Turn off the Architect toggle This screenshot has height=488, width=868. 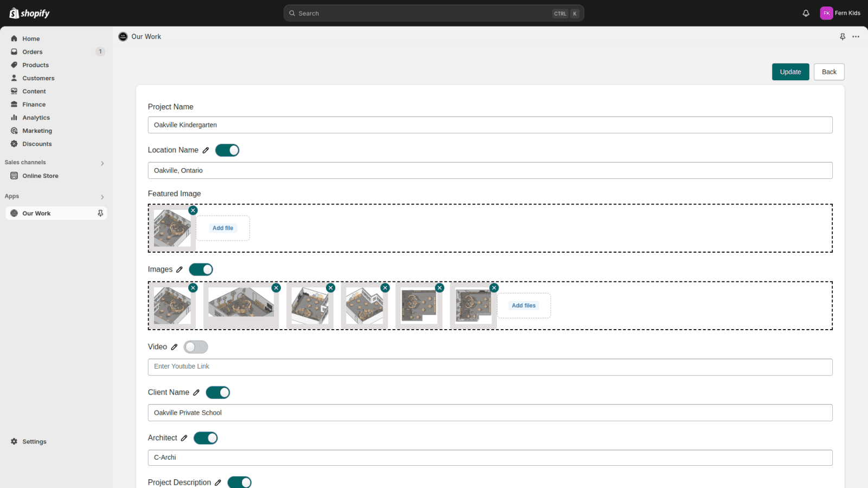point(206,438)
